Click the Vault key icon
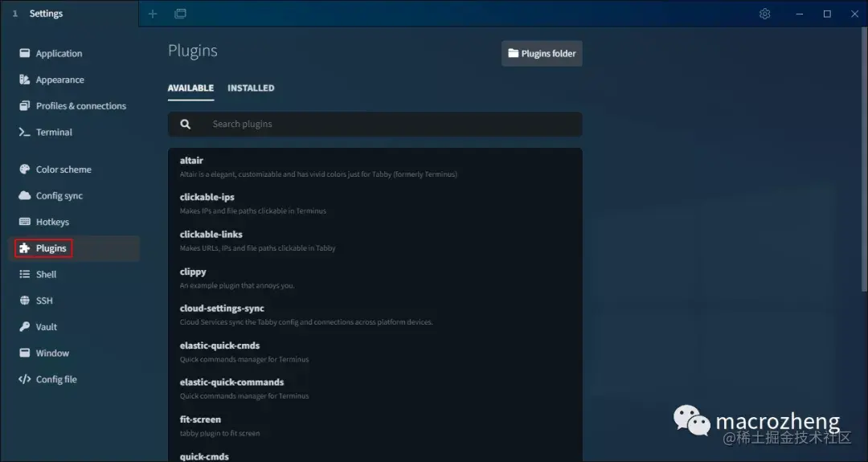 (24, 326)
